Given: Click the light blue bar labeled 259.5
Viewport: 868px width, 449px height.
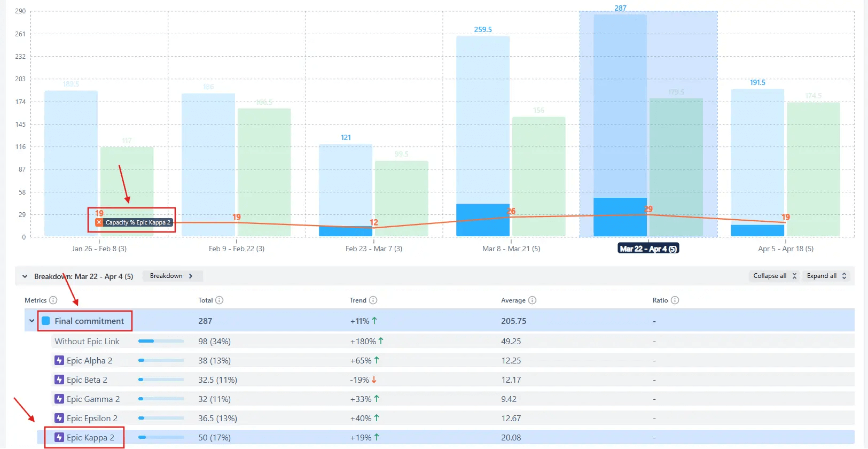Looking at the screenshot, I should click(x=483, y=120).
